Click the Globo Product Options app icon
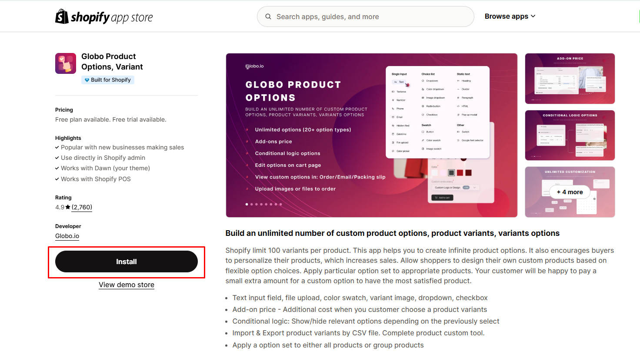The width and height of the screenshot is (640, 364). 65,63
